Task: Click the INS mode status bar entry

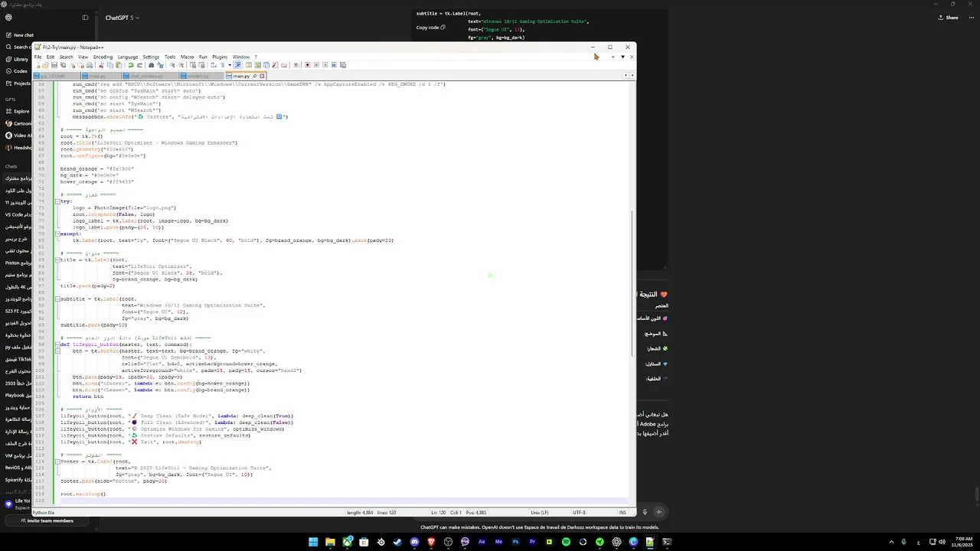Action: click(x=623, y=512)
